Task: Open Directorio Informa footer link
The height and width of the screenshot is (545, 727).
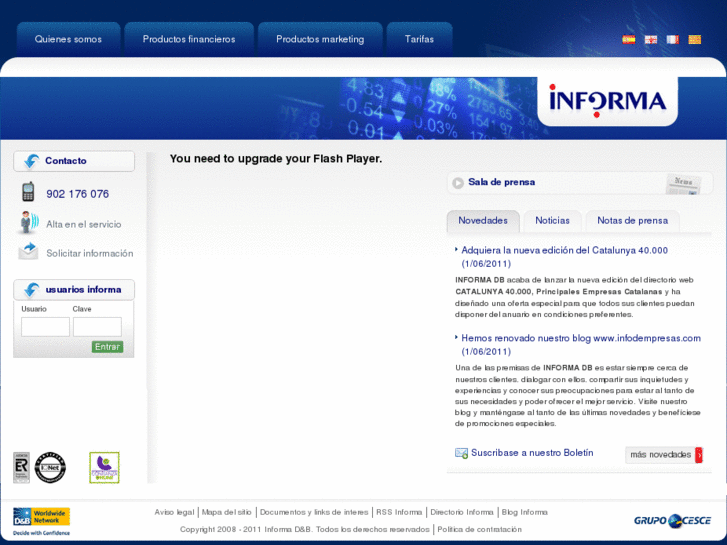Action: click(462, 512)
